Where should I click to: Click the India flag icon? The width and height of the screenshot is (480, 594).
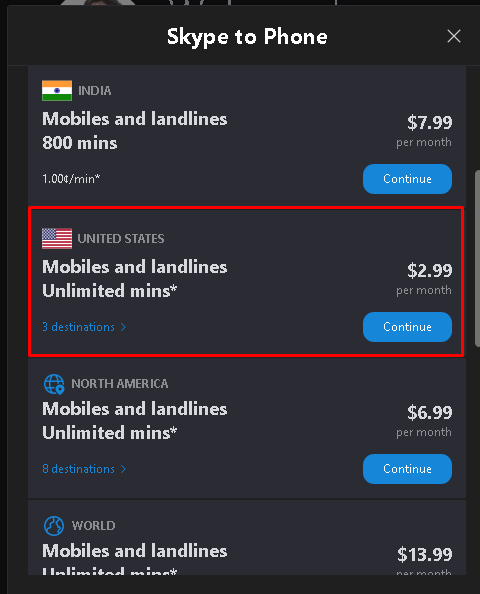click(57, 91)
